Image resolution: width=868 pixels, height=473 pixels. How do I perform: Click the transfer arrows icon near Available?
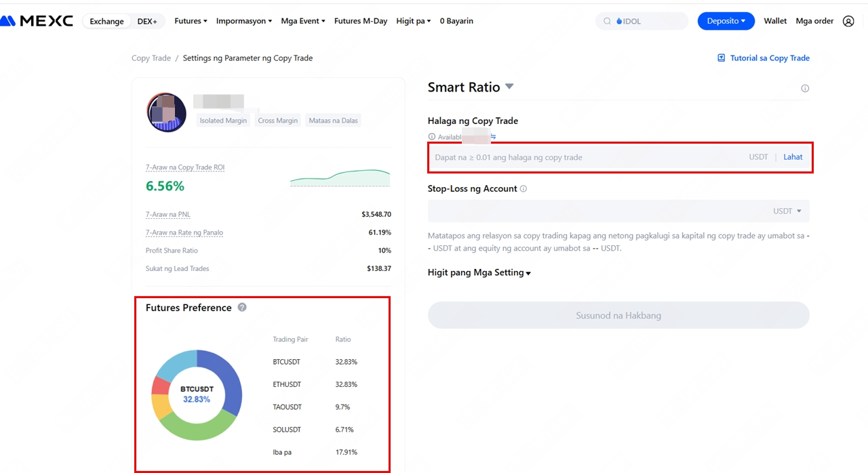(x=494, y=137)
